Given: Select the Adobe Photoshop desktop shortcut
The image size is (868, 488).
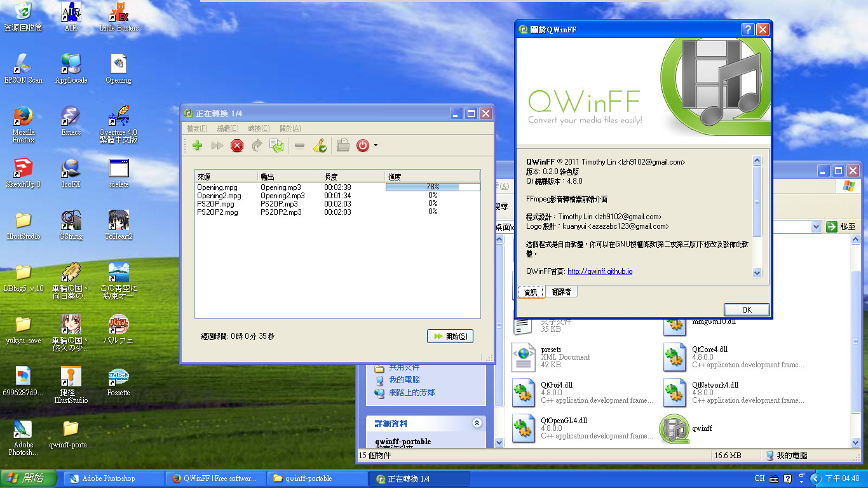Looking at the screenshot, I should tap(24, 437).
